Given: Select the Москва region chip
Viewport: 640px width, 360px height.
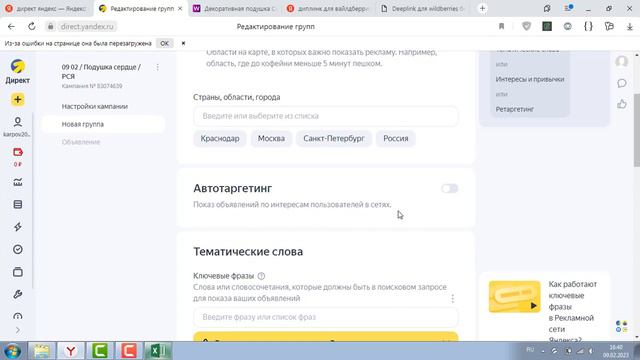Looking at the screenshot, I should tap(271, 139).
